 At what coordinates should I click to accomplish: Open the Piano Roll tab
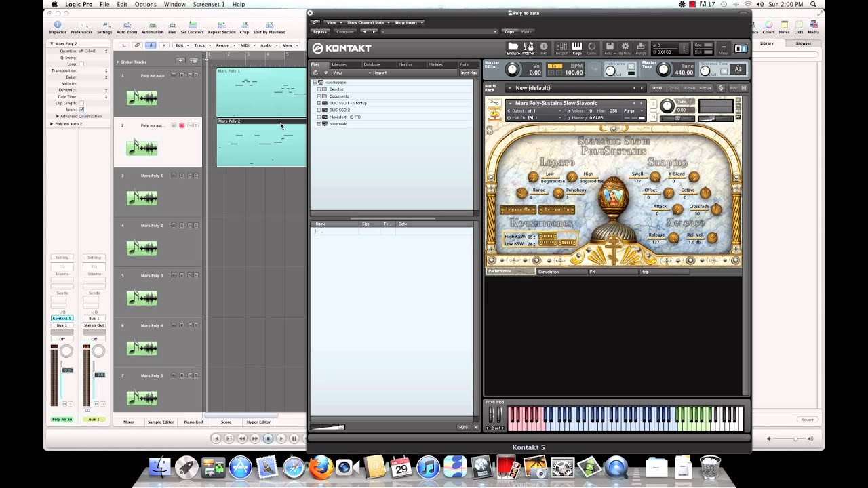point(193,422)
